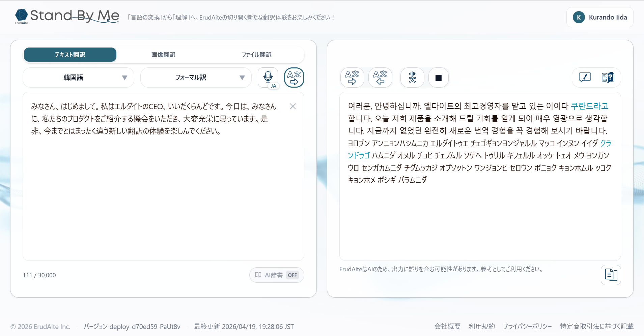Click the back-translate left-arrow icon
This screenshot has width=644, height=336.
380,77
